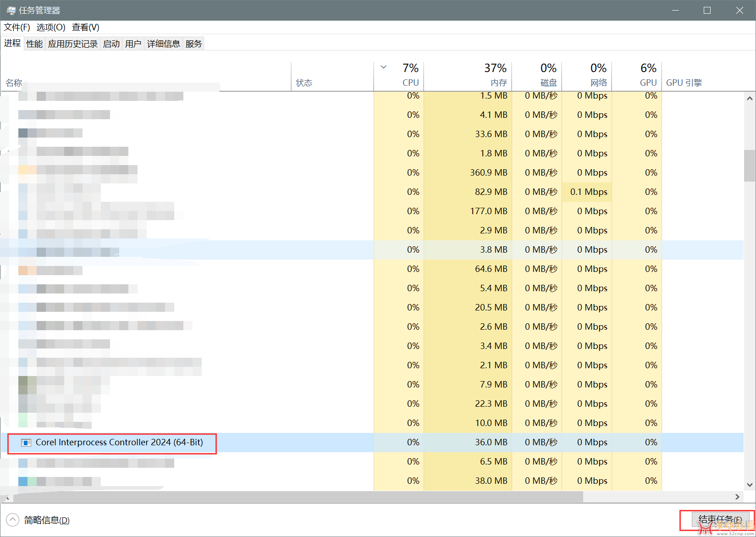Image resolution: width=756 pixels, height=537 pixels.
Task: Close the Task Manager window
Action: coord(739,10)
